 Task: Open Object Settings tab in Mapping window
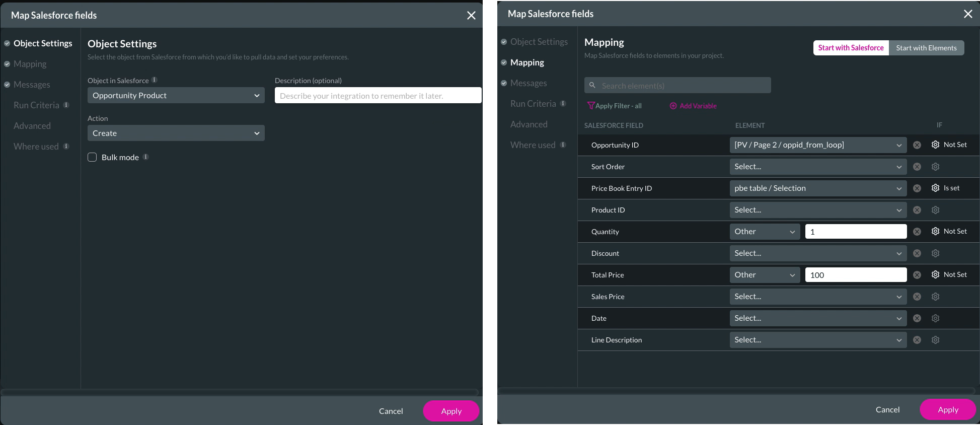(x=539, y=42)
